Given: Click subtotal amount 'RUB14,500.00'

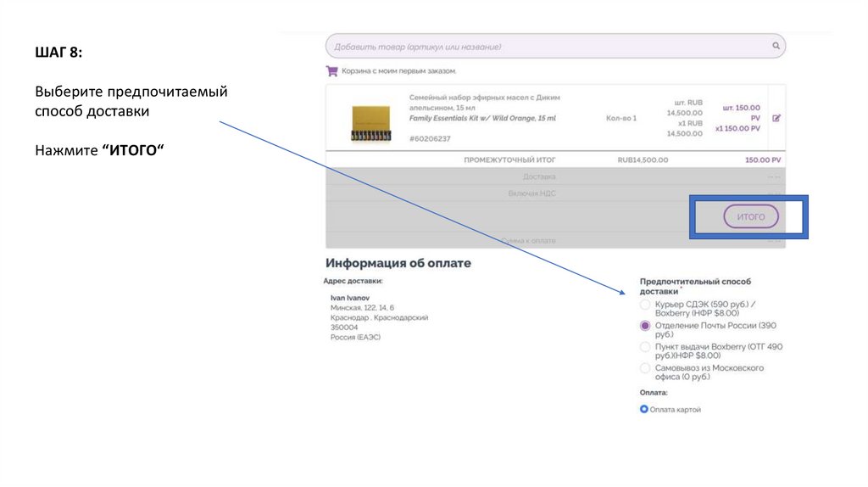Looking at the screenshot, I should (x=643, y=160).
